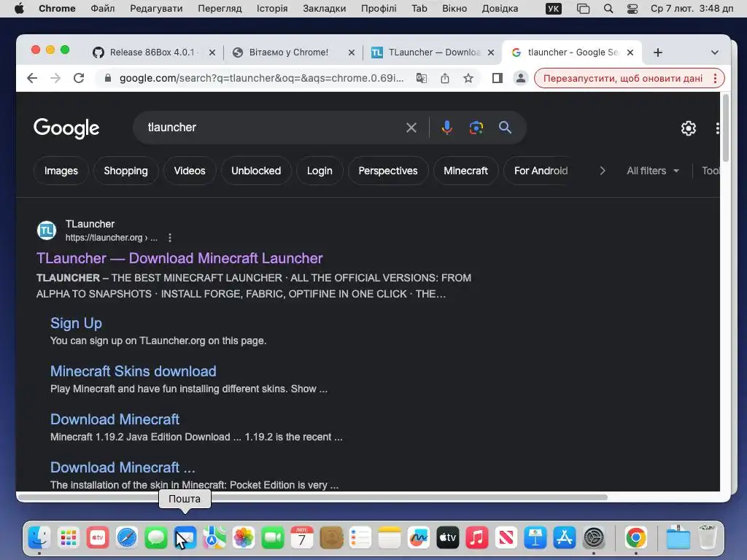Open the tab search dropdown arrow
Image resolution: width=747 pixels, height=560 pixels.
click(x=715, y=52)
